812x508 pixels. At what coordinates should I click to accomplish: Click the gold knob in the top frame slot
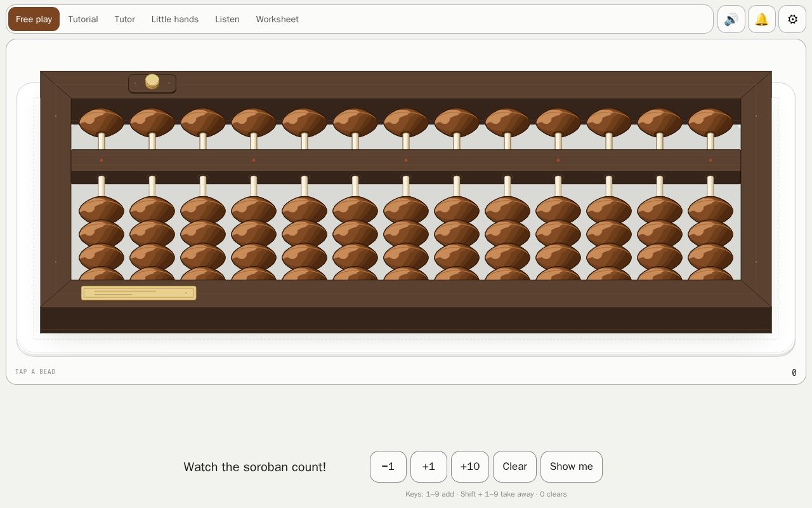[152, 82]
